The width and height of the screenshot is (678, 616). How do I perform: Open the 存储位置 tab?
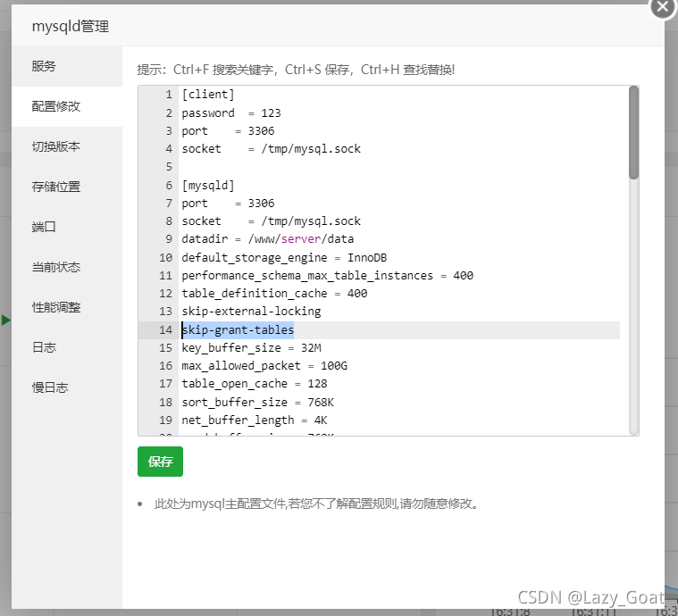[67, 187]
